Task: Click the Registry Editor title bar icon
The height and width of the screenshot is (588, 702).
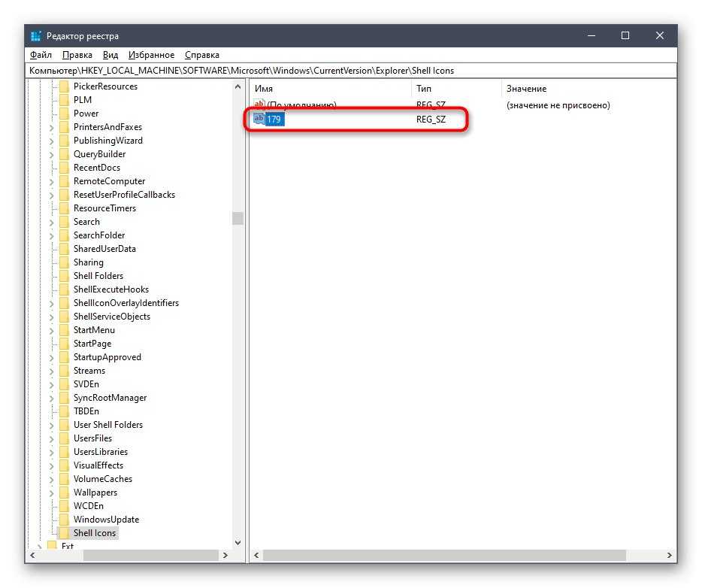Action: pos(36,36)
